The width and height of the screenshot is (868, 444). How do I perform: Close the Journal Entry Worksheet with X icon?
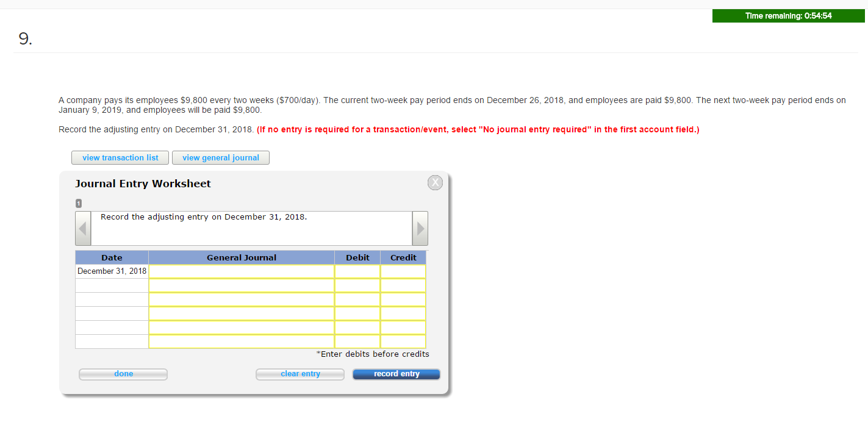435,182
